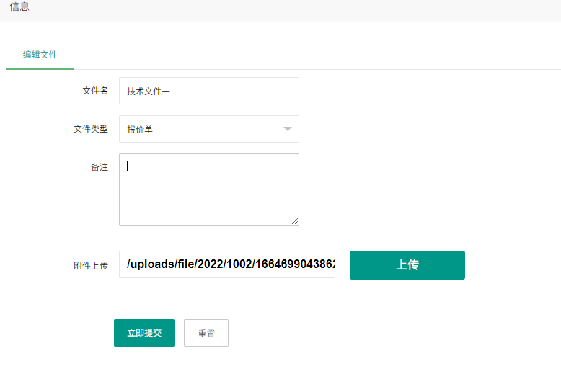This screenshot has width=561, height=392.
Task: Click the 技术文件一 text in the name field
Action: (149, 92)
